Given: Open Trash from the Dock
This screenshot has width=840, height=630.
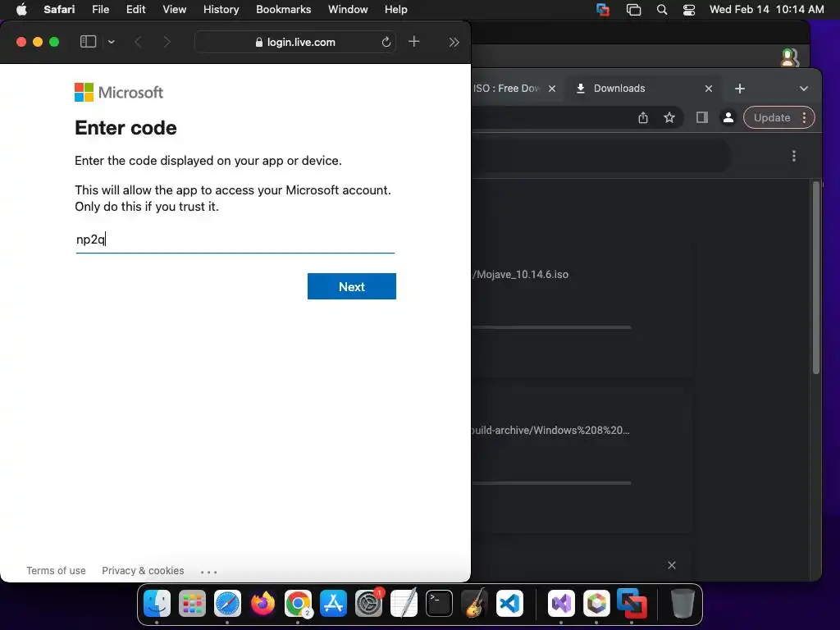Looking at the screenshot, I should tap(683, 604).
